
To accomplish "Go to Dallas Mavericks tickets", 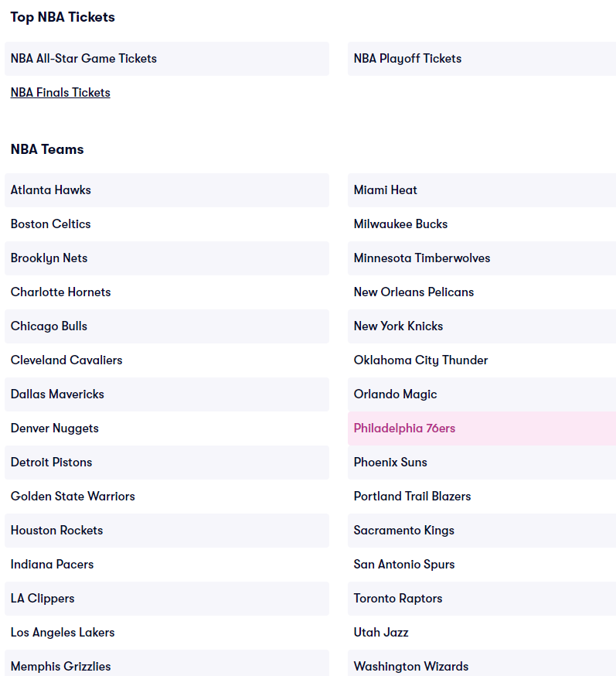I will (167, 394).
